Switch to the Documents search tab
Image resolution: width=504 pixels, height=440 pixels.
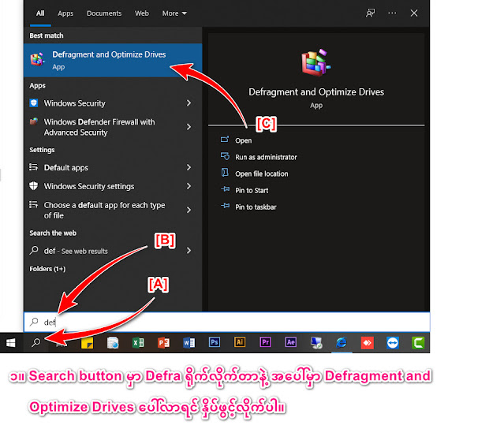pos(104,13)
